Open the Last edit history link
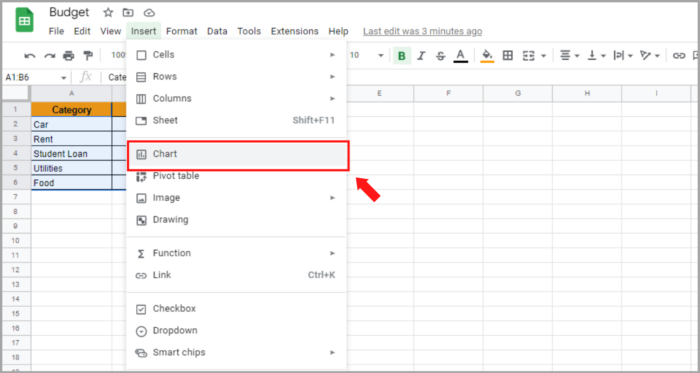This screenshot has height=373, width=700. (x=422, y=31)
